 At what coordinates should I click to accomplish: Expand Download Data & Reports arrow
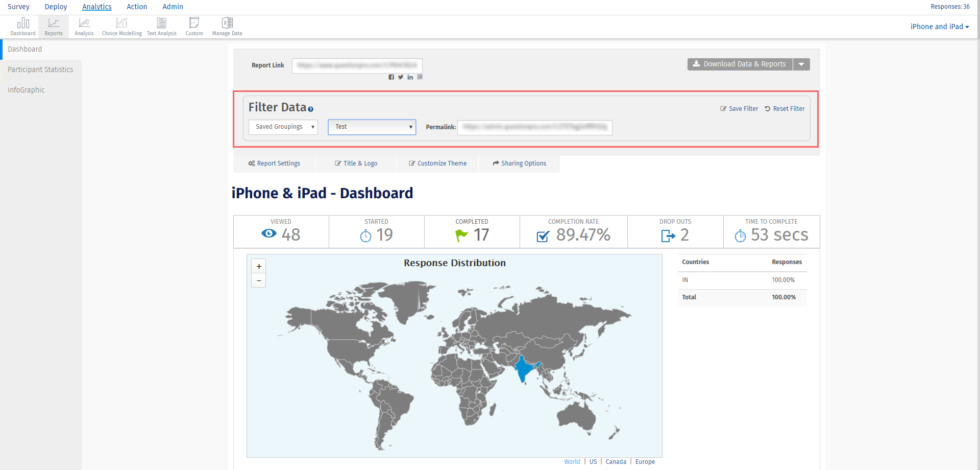click(801, 64)
